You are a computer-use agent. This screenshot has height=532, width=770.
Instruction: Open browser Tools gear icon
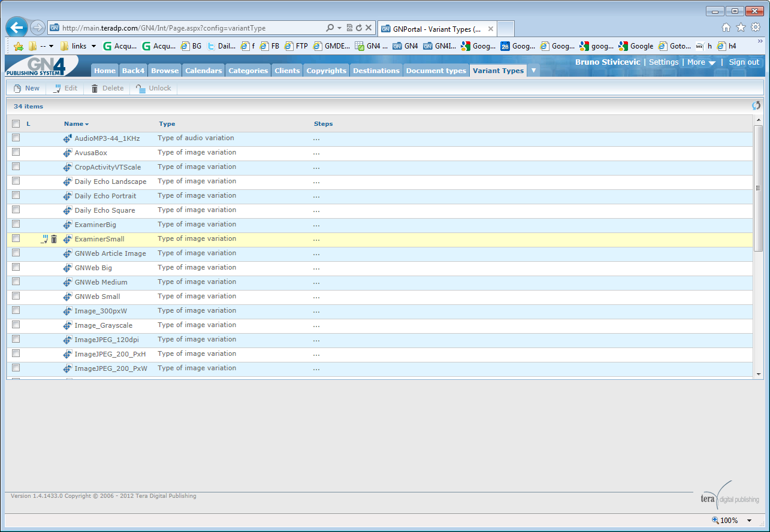(x=756, y=27)
